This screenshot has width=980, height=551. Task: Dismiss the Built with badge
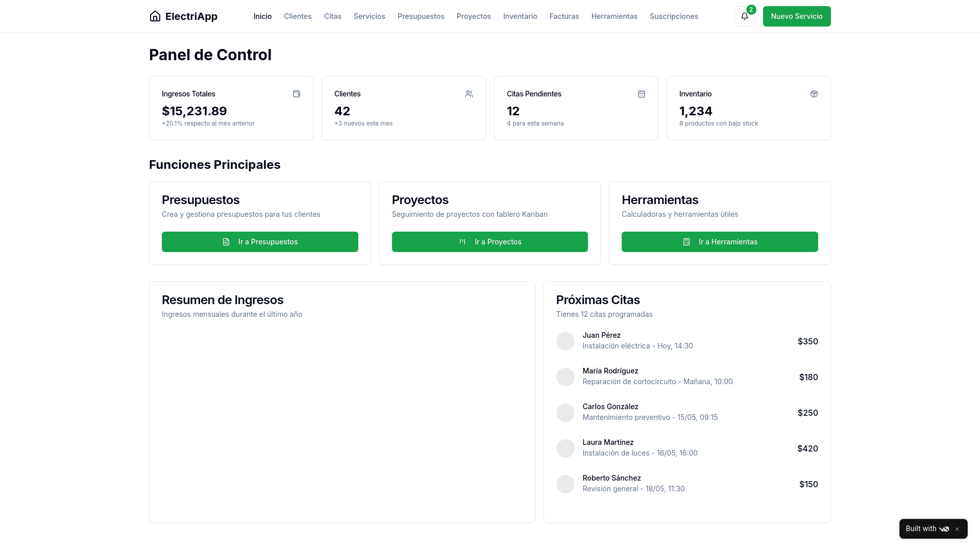(x=957, y=529)
